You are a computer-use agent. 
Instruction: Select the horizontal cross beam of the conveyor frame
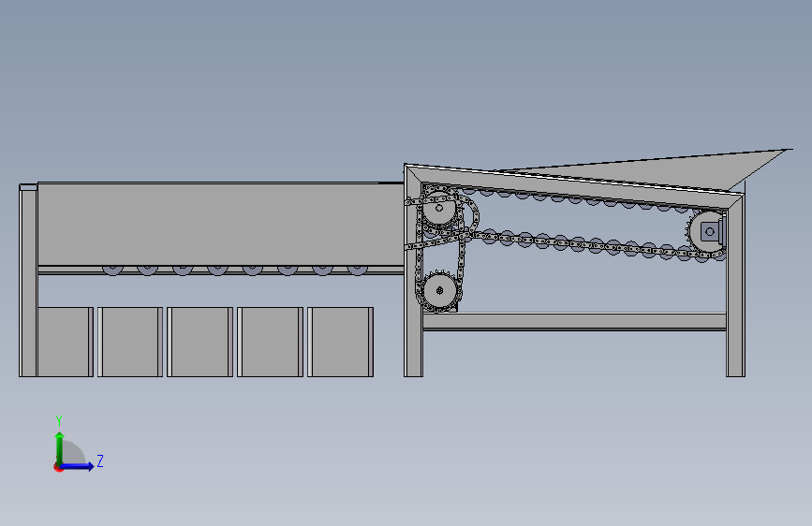tap(575, 321)
